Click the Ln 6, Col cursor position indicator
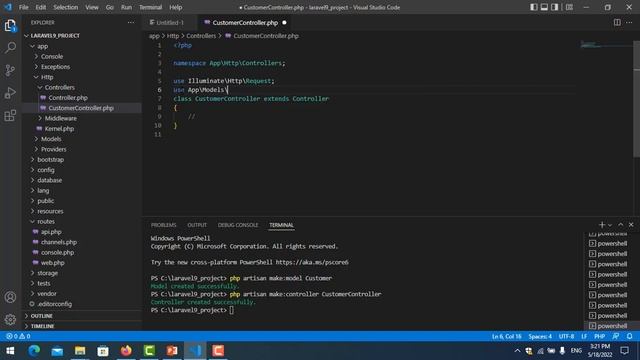Image resolution: width=640 pixels, height=360 pixels. click(507, 336)
